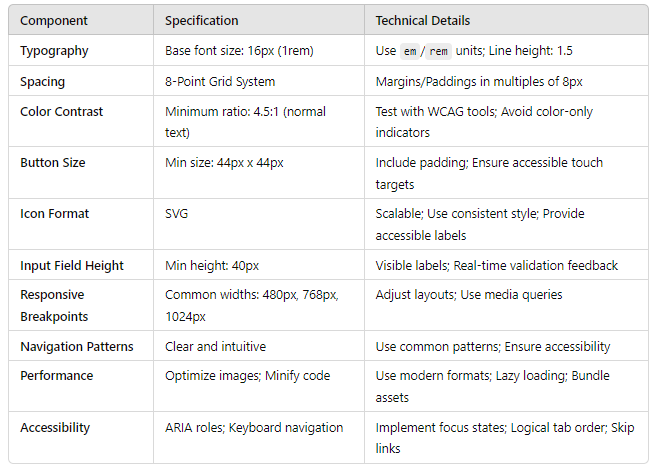Select the Performance component cell
The image size is (654, 473).
[x=56, y=376]
